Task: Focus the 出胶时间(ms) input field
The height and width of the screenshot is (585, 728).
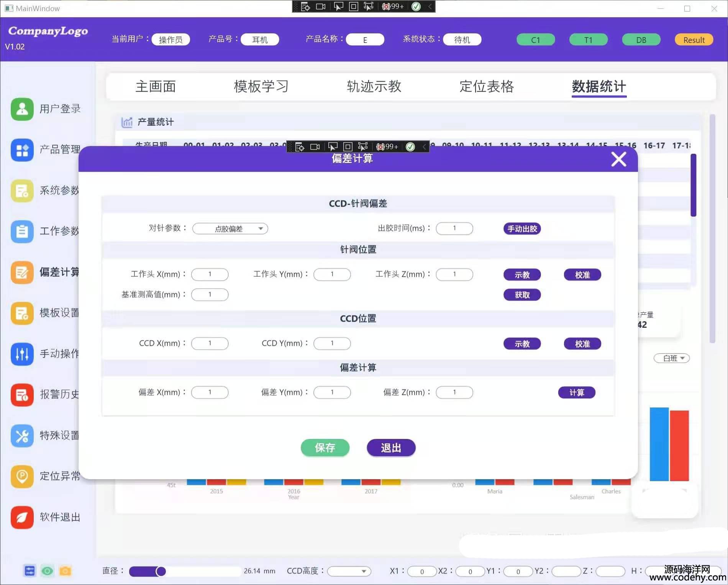Action: 454,228
